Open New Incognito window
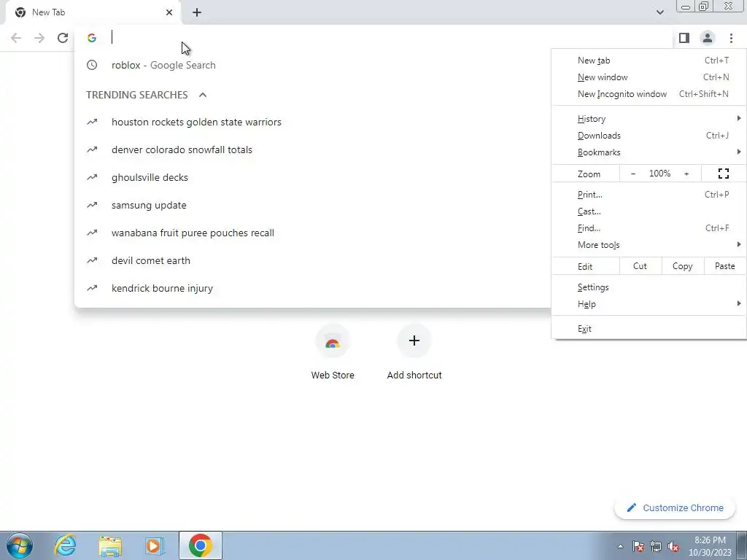 (x=649, y=94)
